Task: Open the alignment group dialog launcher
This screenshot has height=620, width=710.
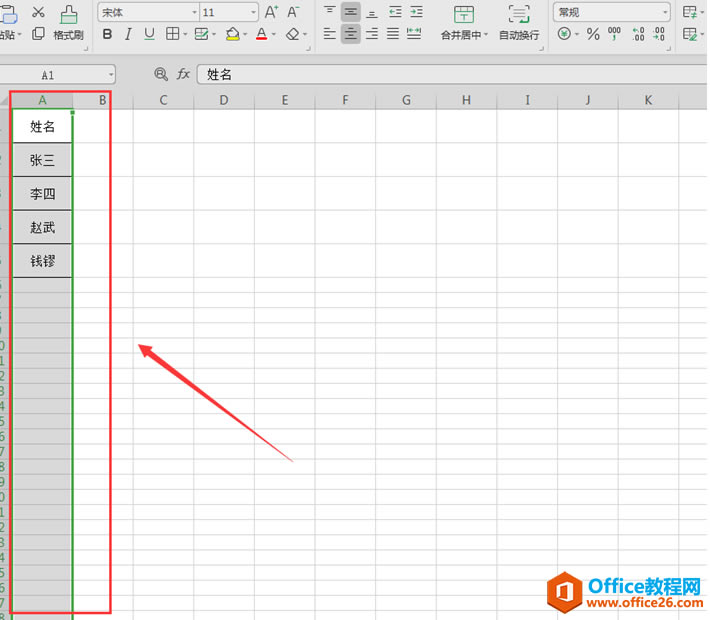Action: tap(541, 48)
